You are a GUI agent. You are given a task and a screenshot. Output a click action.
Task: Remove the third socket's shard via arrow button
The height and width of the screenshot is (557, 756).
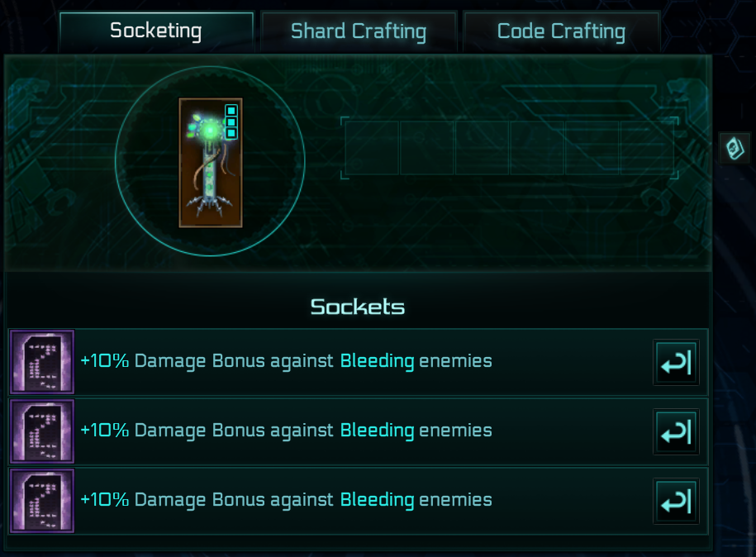pyautogui.click(x=676, y=501)
